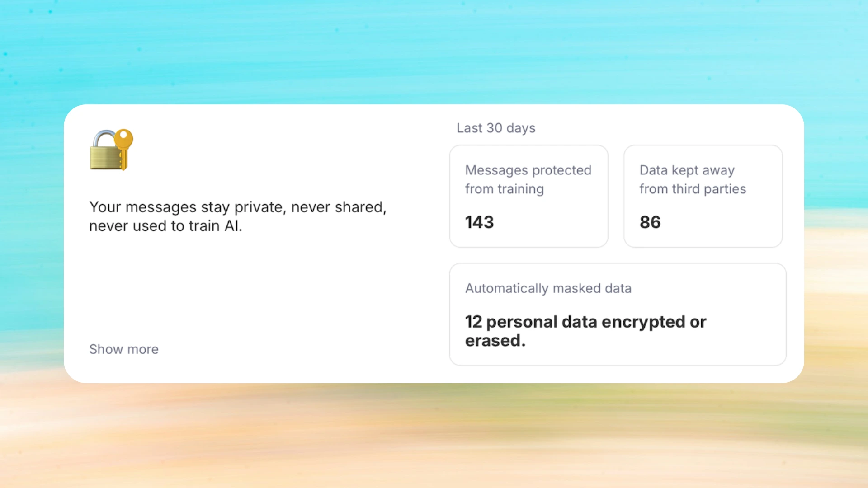Select the 86 third-party data counter
This screenshot has height=488, width=868.
(x=650, y=222)
